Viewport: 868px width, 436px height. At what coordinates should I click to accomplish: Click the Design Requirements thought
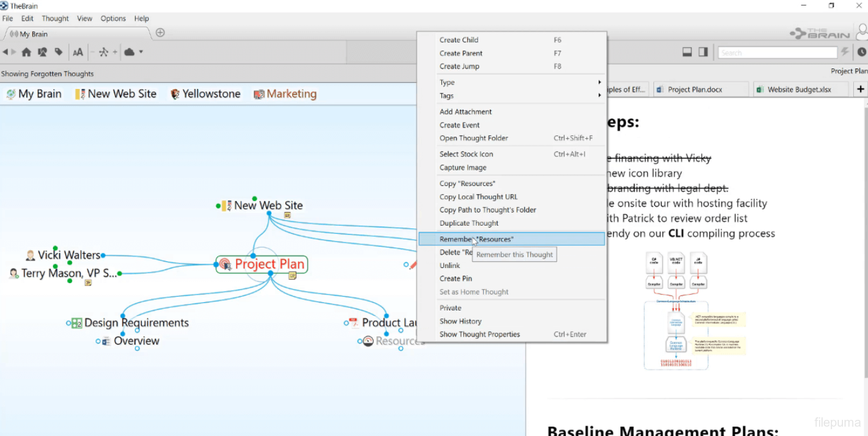coord(136,323)
